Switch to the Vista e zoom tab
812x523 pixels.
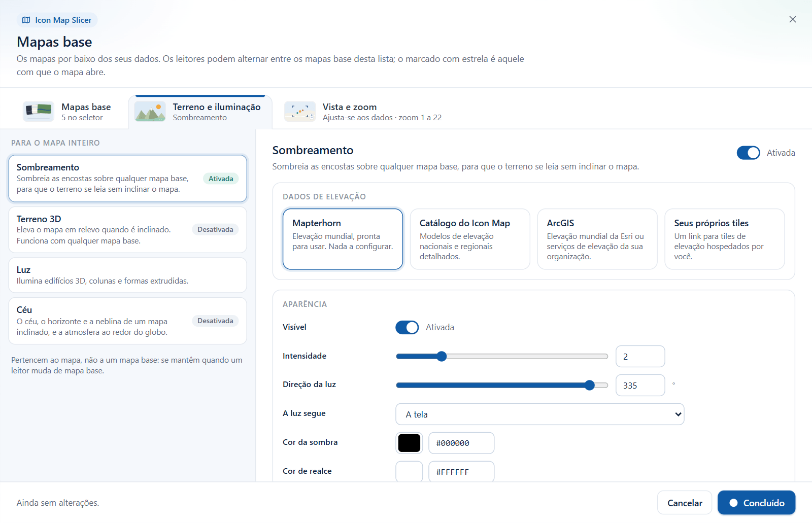pos(363,112)
